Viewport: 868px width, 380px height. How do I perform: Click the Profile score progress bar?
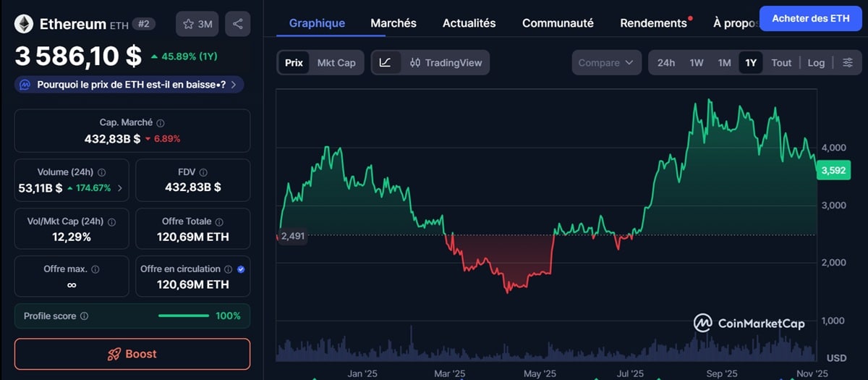[183, 316]
